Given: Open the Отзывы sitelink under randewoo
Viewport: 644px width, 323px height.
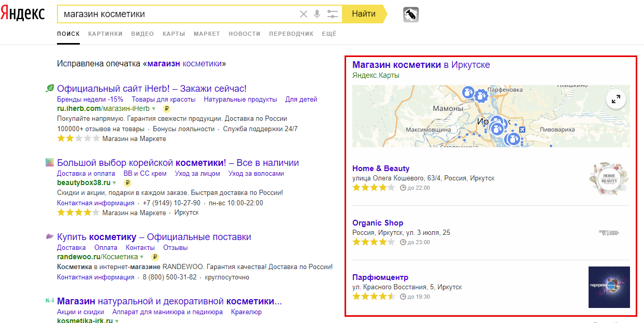Looking at the screenshot, I should coord(175,247).
